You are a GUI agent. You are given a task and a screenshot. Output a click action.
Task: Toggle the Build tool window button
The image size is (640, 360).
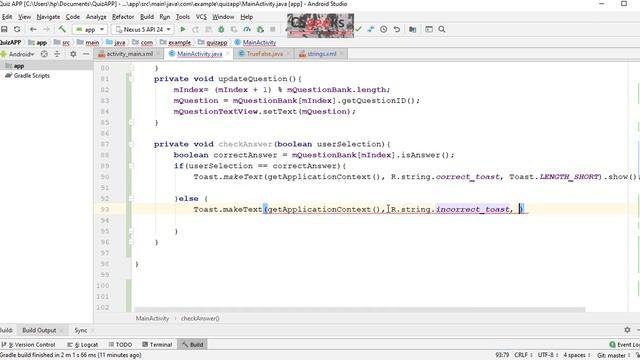(x=193, y=344)
